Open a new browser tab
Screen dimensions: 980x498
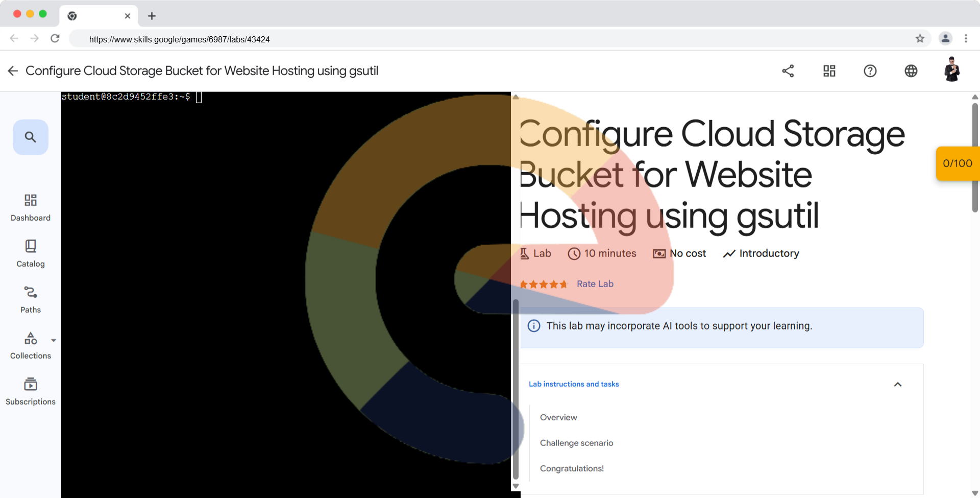click(x=152, y=16)
